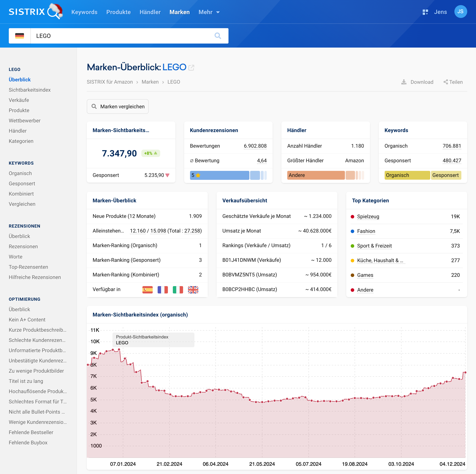Viewport: 476px width, 474px height.
Task: Click the search magnifier icon in search bar
Action: [x=217, y=36]
